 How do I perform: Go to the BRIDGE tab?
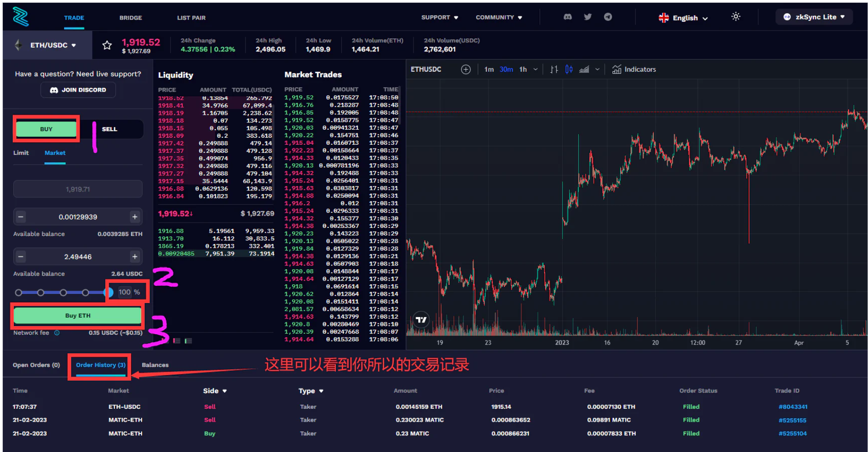pyautogui.click(x=131, y=18)
